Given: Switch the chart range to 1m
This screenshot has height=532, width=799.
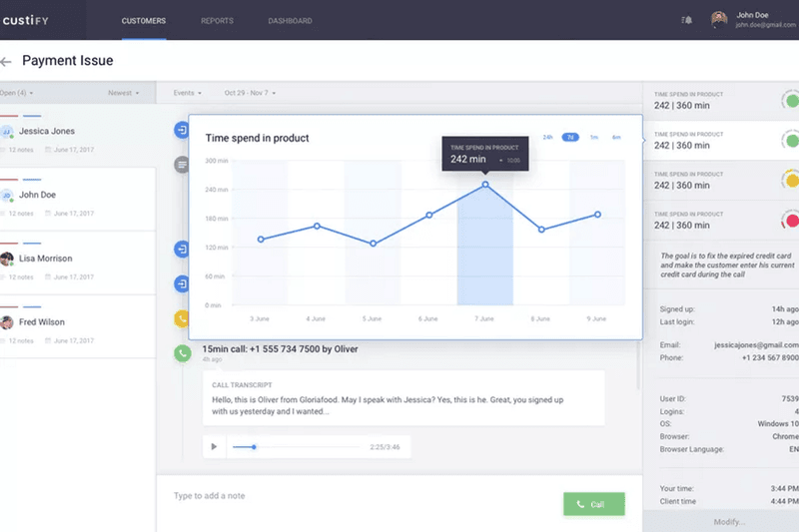Looking at the screenshot, I should tap(593, 138).
